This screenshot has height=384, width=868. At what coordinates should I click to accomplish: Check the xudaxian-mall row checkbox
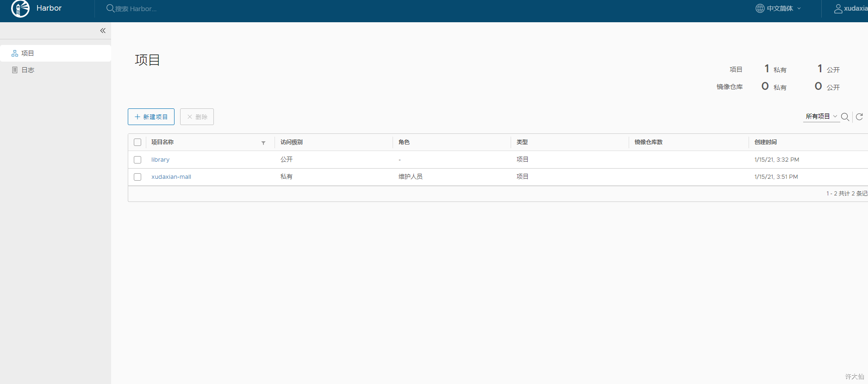(137, 177)
